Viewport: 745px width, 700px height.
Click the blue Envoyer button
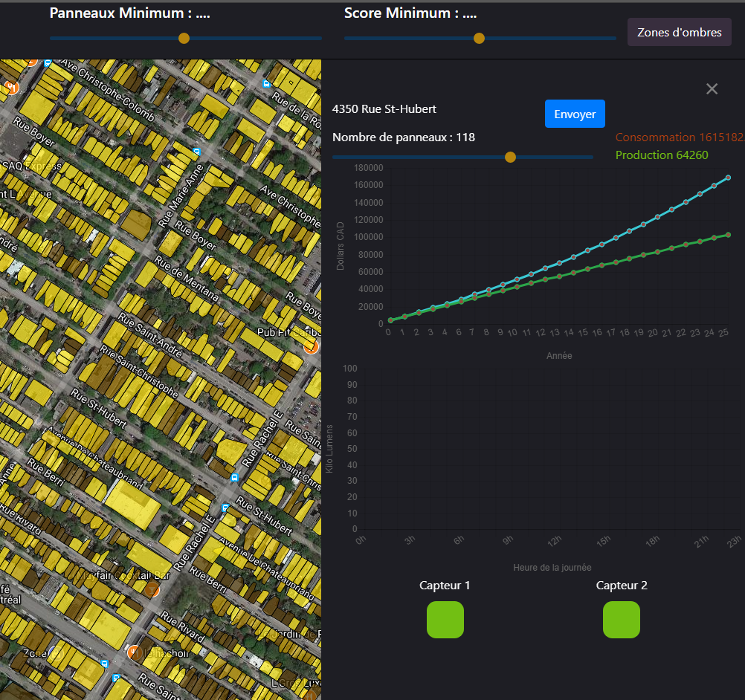(575, 114)
